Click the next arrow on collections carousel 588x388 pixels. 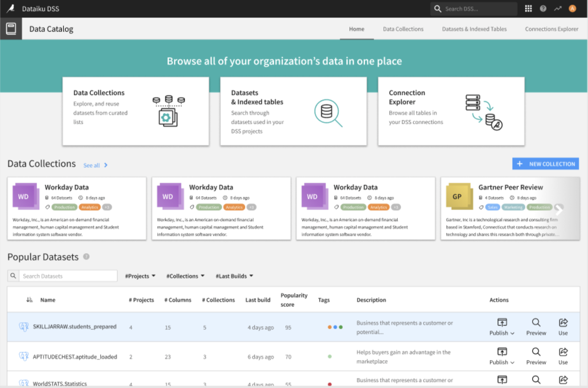pyautogui.click(x=559, y=210)
